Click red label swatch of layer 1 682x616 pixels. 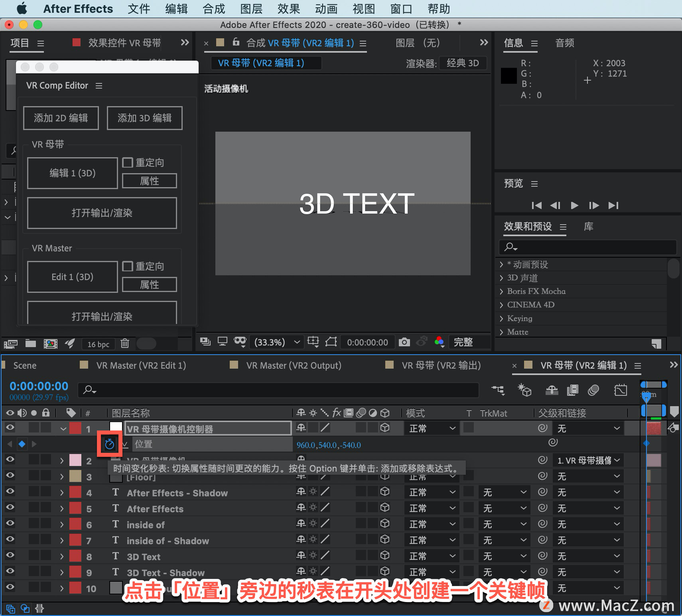tap(75, 428)
